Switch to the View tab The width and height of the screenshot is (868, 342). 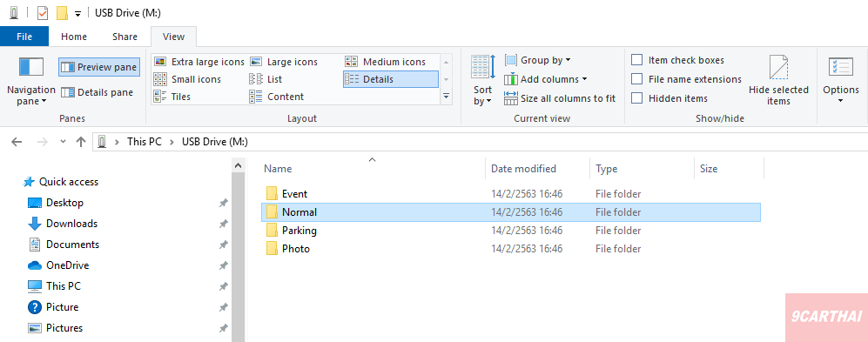click(x=174, y=37)
